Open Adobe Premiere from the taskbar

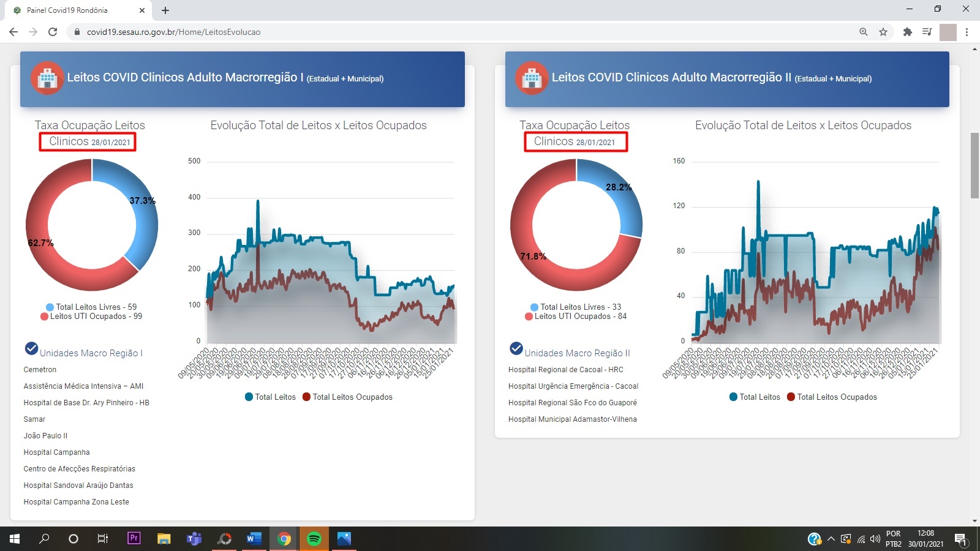[134, 539]
